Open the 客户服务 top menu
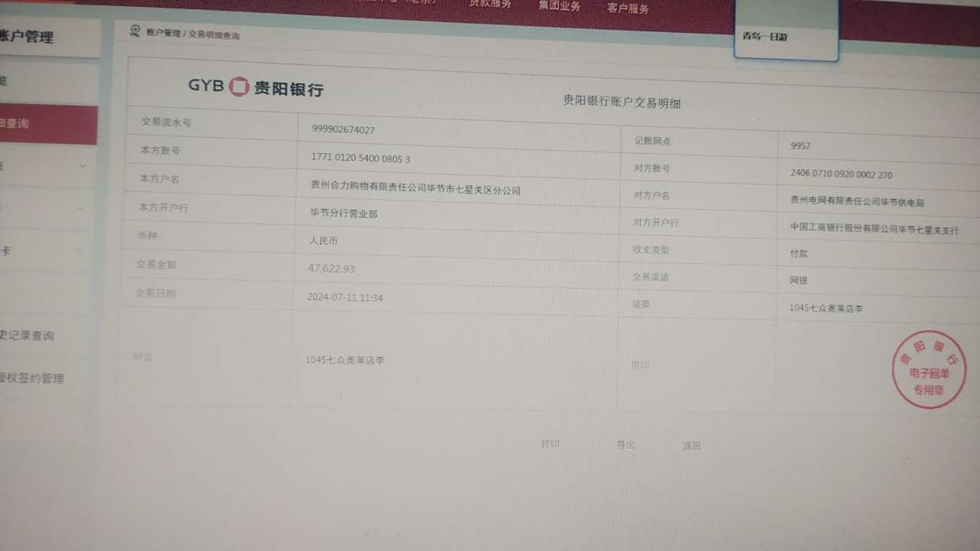 [x=627, y=8]
